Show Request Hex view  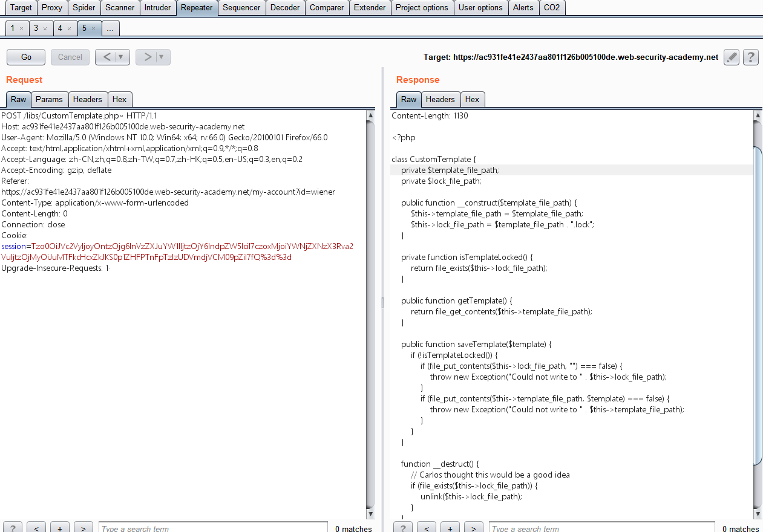[x=120, y=100]
